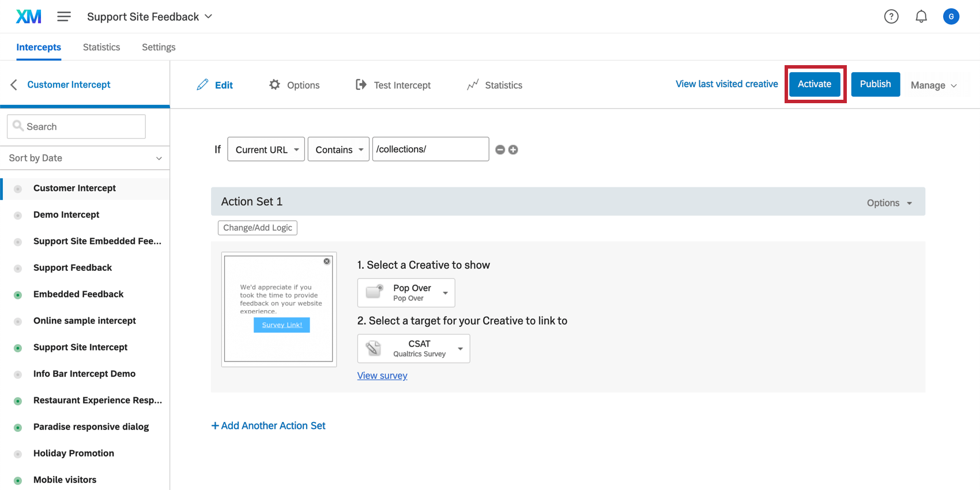Click the CSAT survey target icon
Viewport: 980px width, 490px height.
374,348
